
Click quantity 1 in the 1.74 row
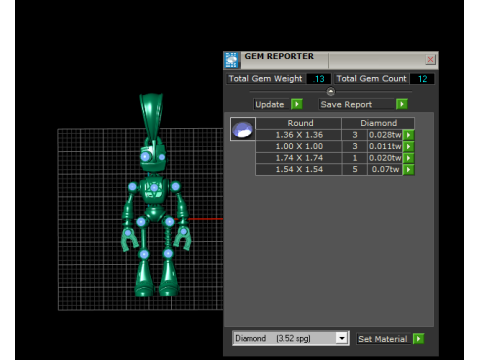(x=355, y=158)
